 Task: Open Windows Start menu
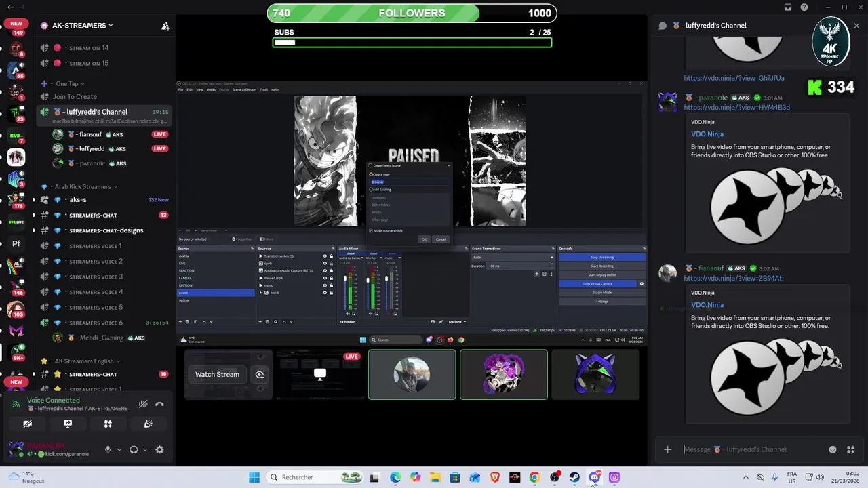[x=254, y=477]
